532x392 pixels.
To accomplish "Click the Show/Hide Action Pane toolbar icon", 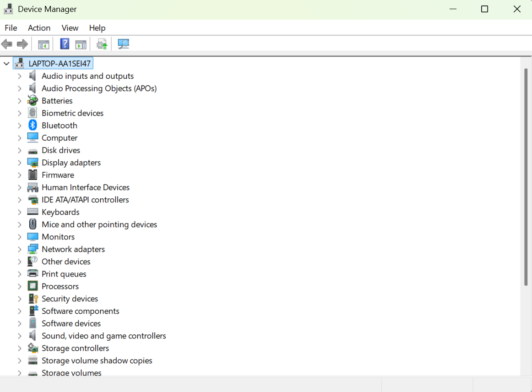I will tap(81, 44).
